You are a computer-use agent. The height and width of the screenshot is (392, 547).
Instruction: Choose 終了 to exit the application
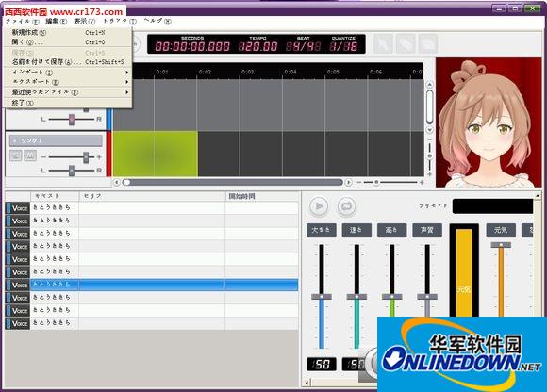pos(68,103)
